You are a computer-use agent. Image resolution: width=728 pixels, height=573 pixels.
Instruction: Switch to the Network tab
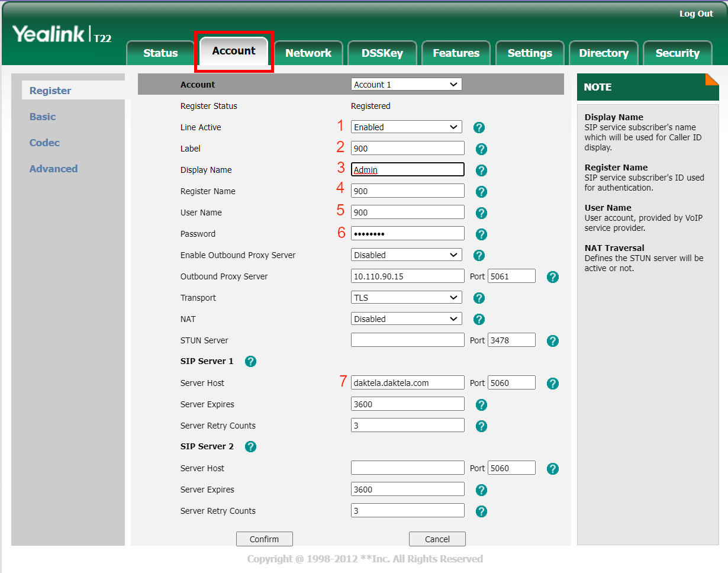coord(308,53)
